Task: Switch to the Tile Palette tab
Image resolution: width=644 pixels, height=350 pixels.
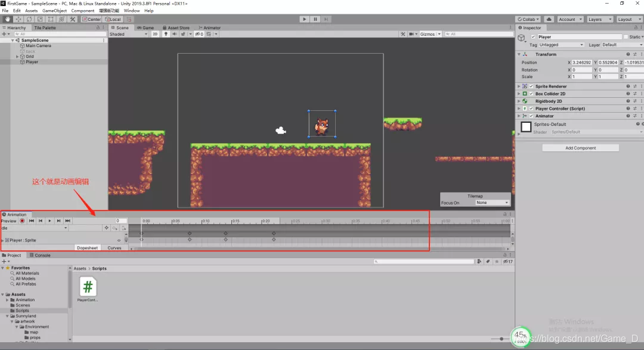Action: (45, 27)
